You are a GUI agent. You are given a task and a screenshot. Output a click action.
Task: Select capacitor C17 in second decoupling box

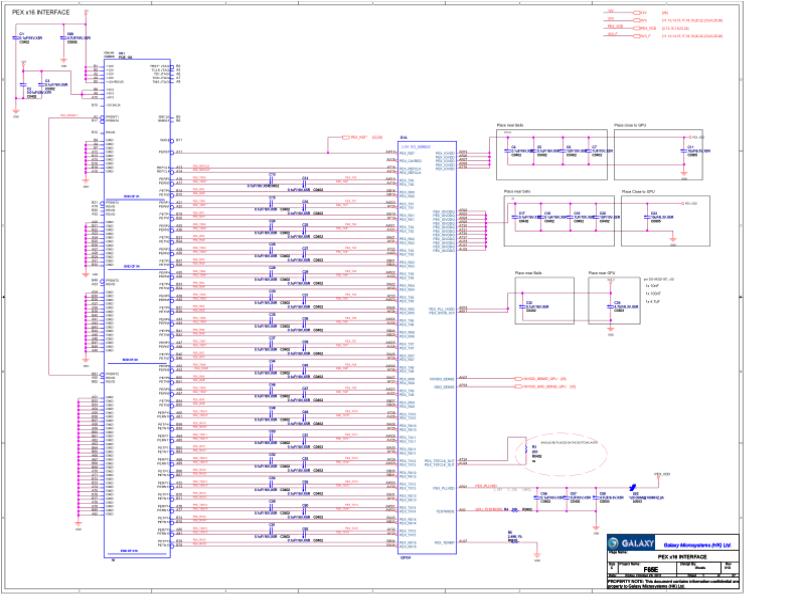514,217
